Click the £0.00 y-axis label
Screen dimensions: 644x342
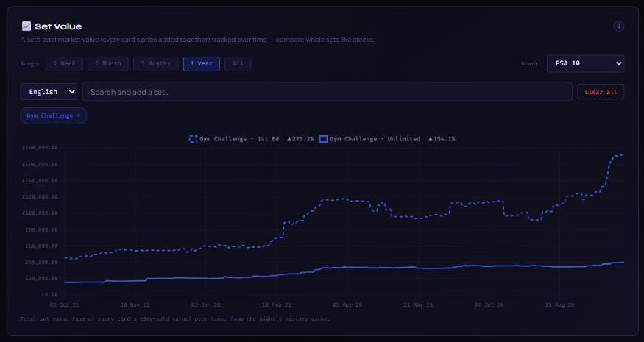tap(49, 294)
